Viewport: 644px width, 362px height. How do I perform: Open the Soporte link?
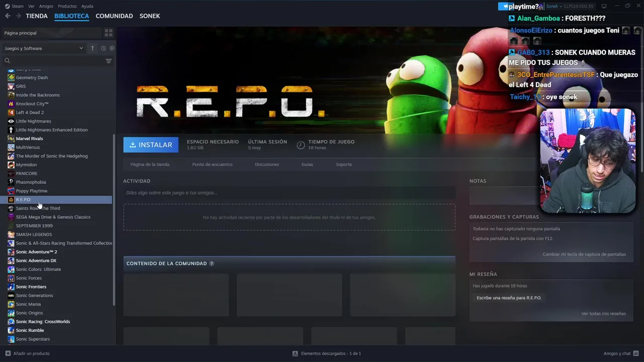point(344,164)
